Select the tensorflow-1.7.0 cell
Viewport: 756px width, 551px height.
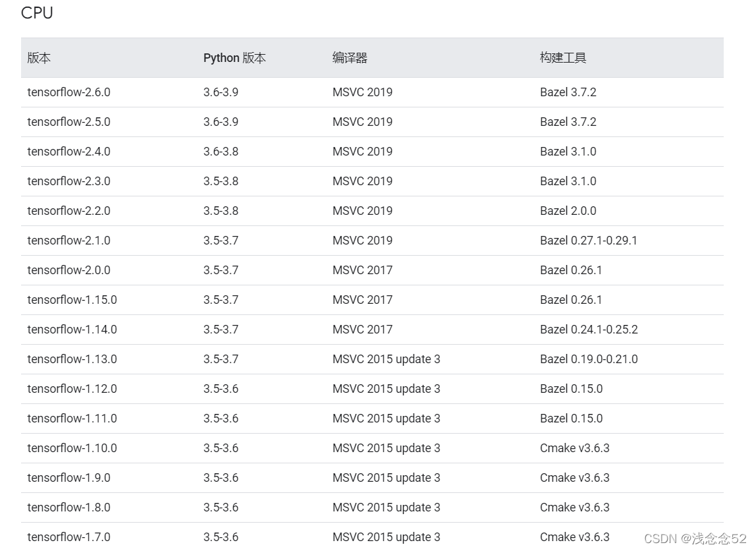(69, 537)
